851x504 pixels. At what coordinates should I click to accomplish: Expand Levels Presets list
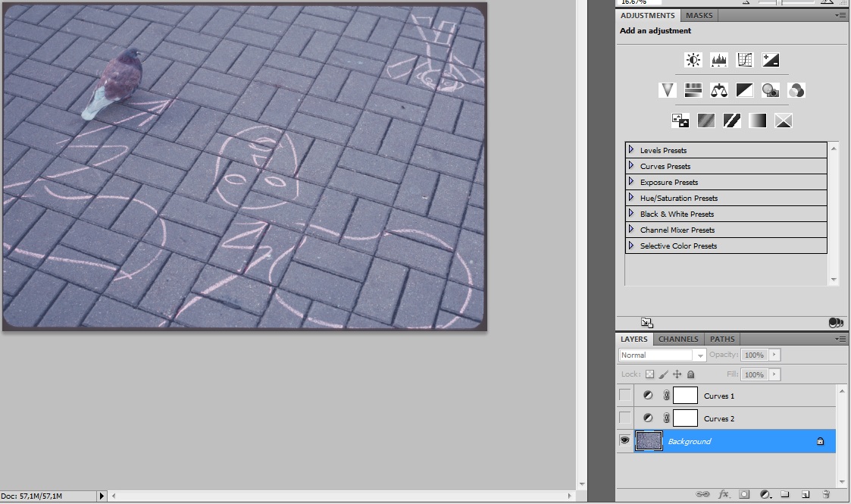click(x=631, y=150)
